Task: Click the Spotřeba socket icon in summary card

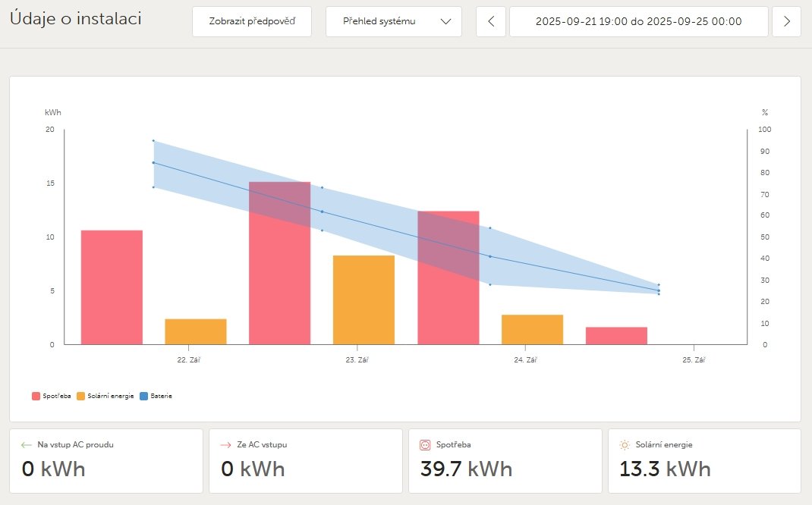Action: click(x=425, y=445)
